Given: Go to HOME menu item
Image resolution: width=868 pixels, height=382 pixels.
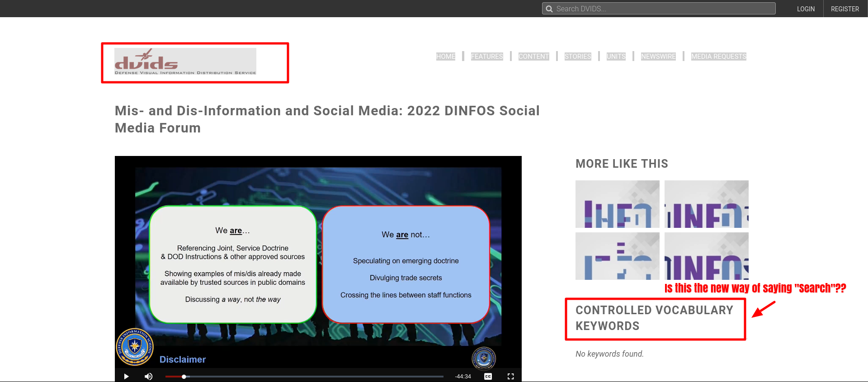Looking at the screenshot, I should pyautogui.click(x=446, y=57).
